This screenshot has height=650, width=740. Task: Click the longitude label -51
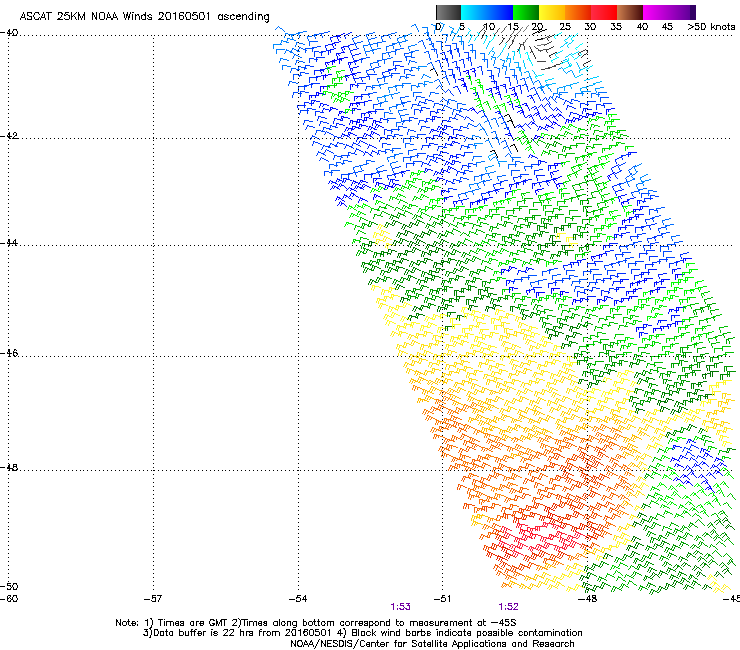[442, 599]
